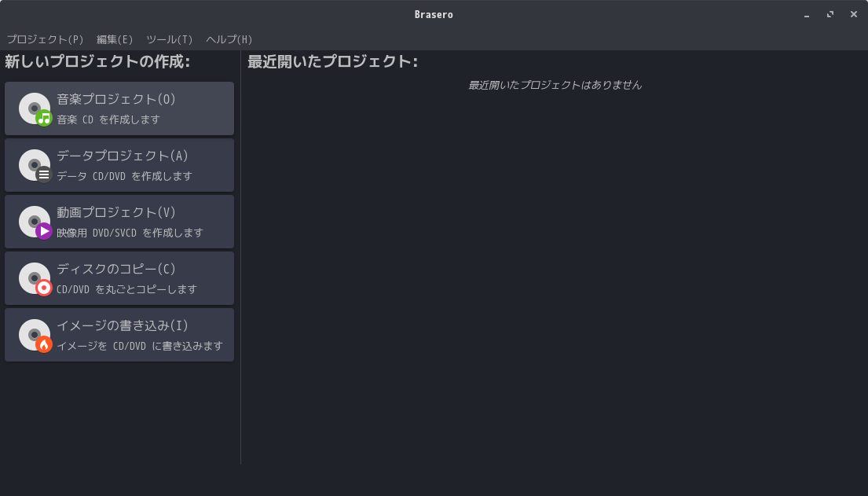Open the ツール(T) menu
868x496 pixels.
click(x=170, y=39)
